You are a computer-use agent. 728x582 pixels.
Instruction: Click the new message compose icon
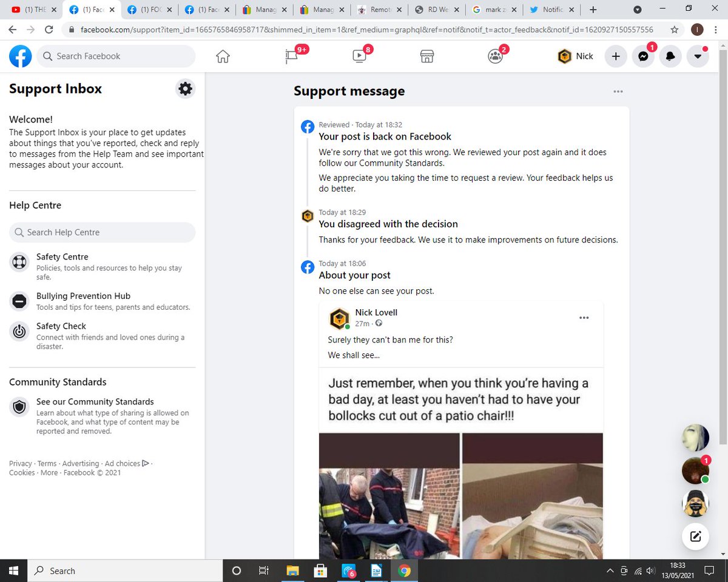click(695, 536)
